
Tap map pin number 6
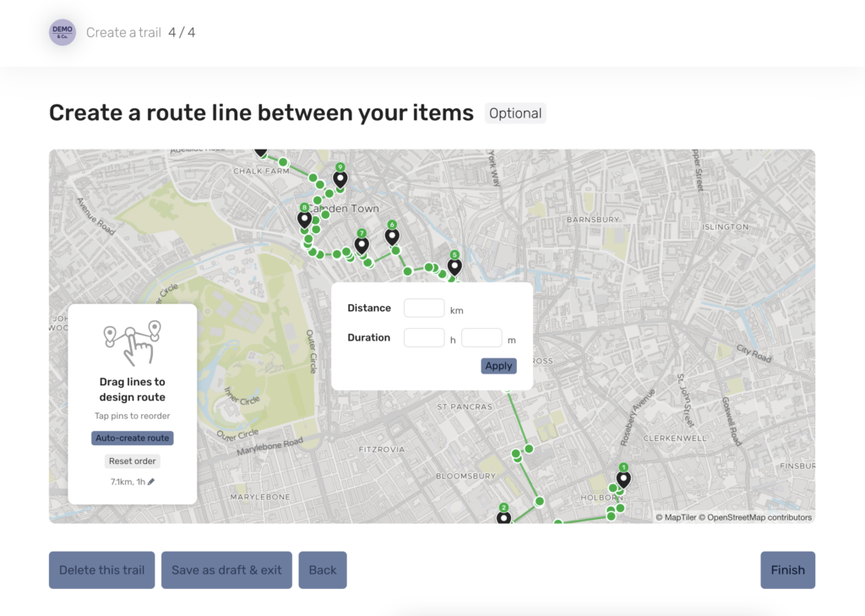(392, 237)
